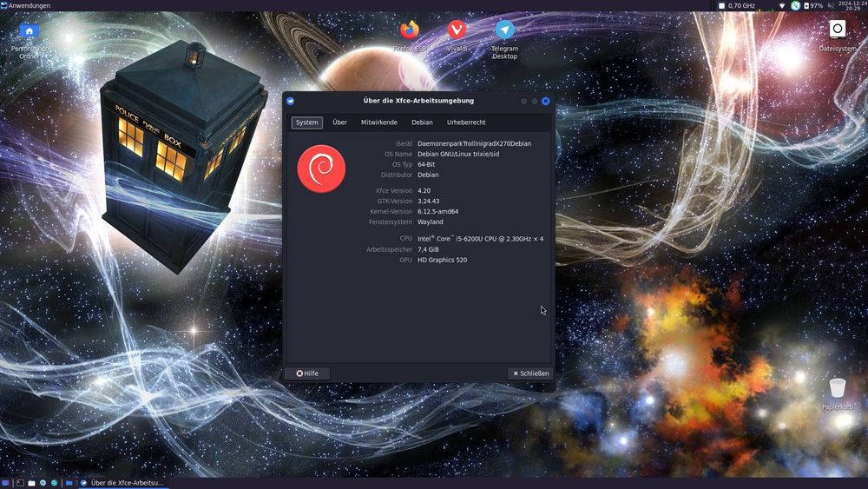The width and height of the screenshot is (868, 489).
Task: Switch to the Mitwirkende tab
Action: (379, 122)
